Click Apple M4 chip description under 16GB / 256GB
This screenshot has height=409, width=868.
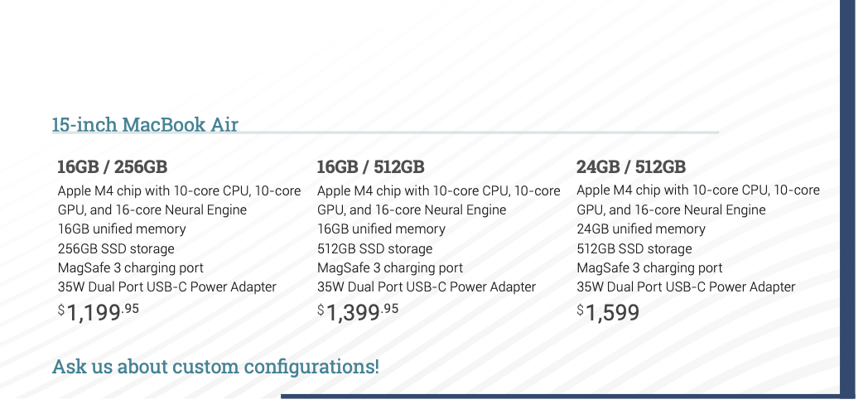[179, 200]
